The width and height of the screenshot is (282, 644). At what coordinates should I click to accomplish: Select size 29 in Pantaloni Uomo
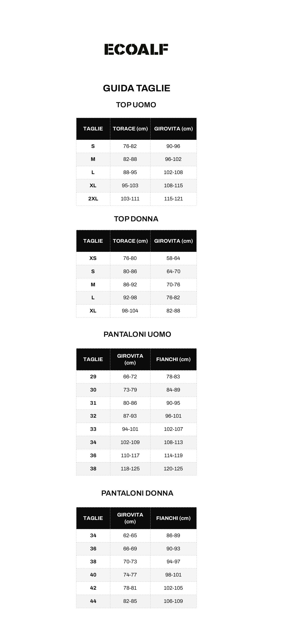(x=93, y=377)
